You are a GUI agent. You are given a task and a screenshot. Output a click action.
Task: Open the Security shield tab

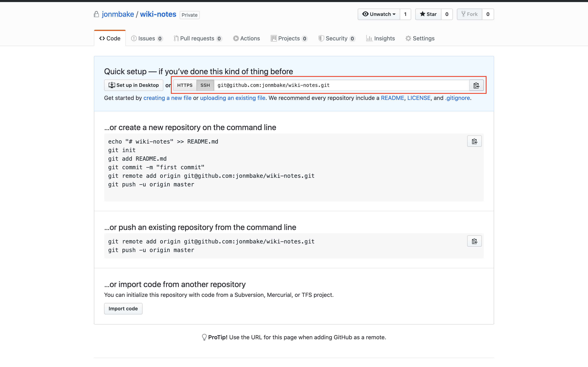337,38
